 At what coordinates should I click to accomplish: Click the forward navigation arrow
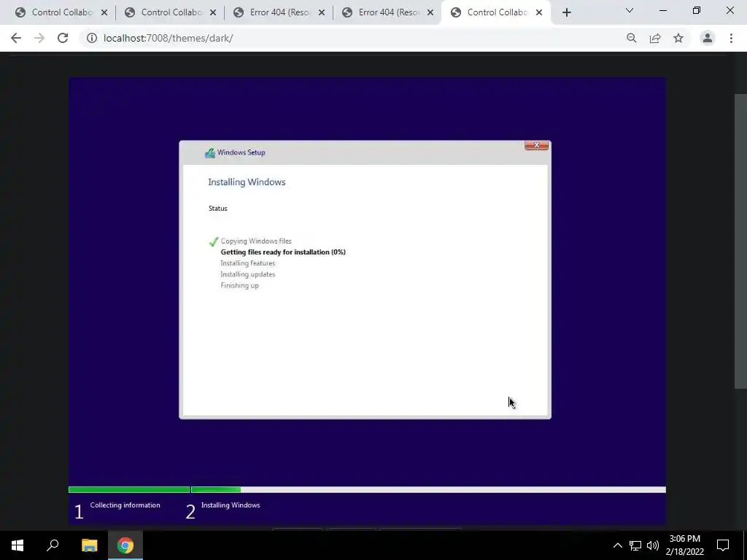[39, 38]
